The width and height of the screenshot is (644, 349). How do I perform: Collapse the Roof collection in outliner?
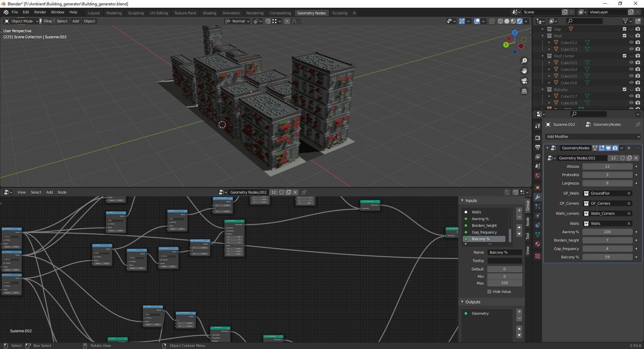coord(543,36)
